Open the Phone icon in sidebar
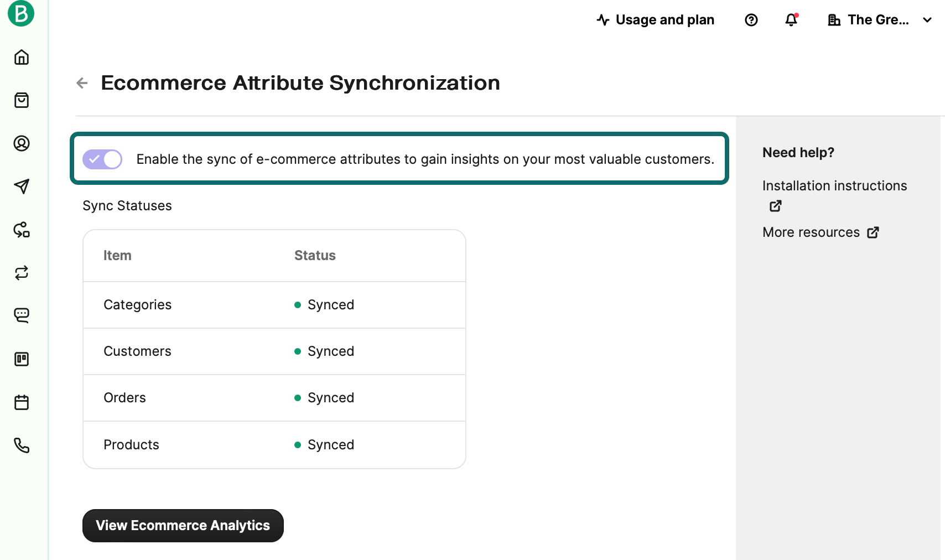The width and height of the screenshot is (945, 560). point(22,445)
